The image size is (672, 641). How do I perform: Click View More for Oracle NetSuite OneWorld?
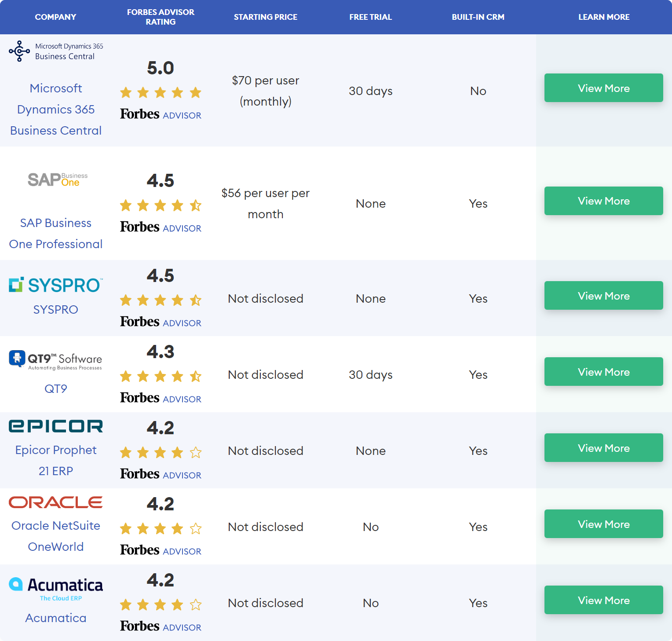tap(604, 524)
